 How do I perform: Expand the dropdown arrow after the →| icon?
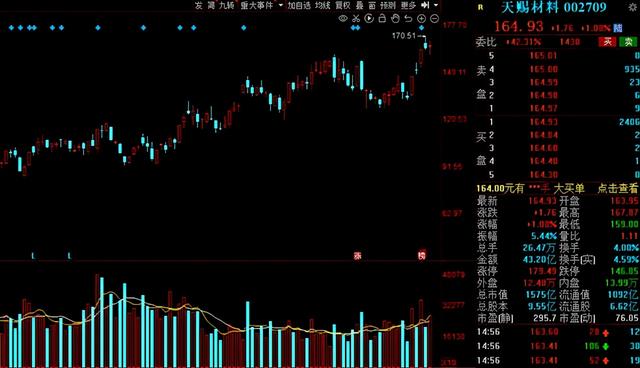coord(436,5)
